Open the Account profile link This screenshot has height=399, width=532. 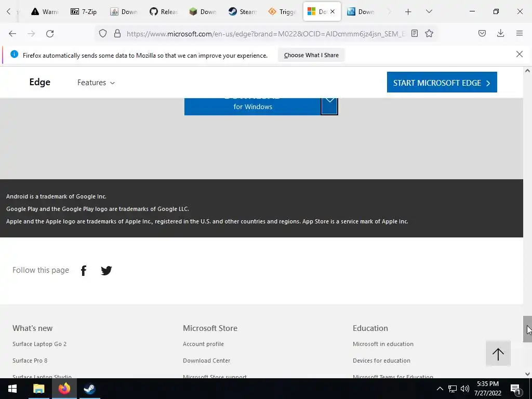click(203, 344)
